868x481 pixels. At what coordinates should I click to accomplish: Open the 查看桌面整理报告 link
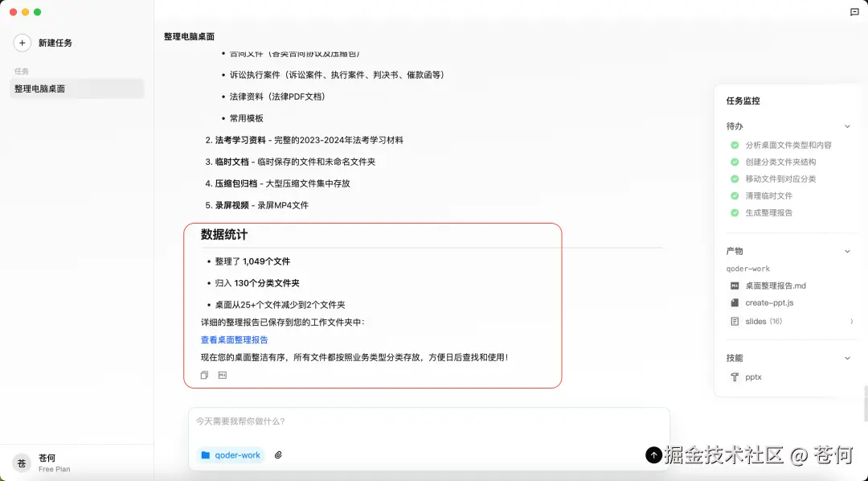coord(234,339)
